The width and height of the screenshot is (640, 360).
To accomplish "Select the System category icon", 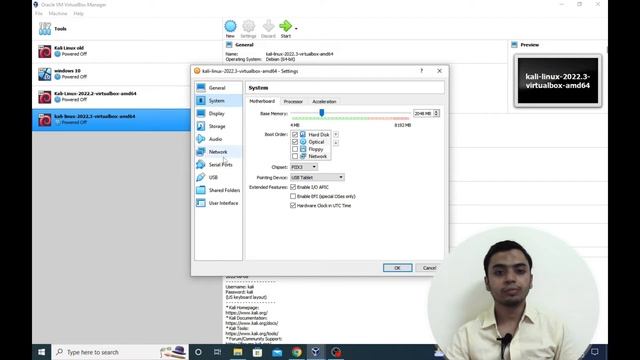I will click(201, 100).
